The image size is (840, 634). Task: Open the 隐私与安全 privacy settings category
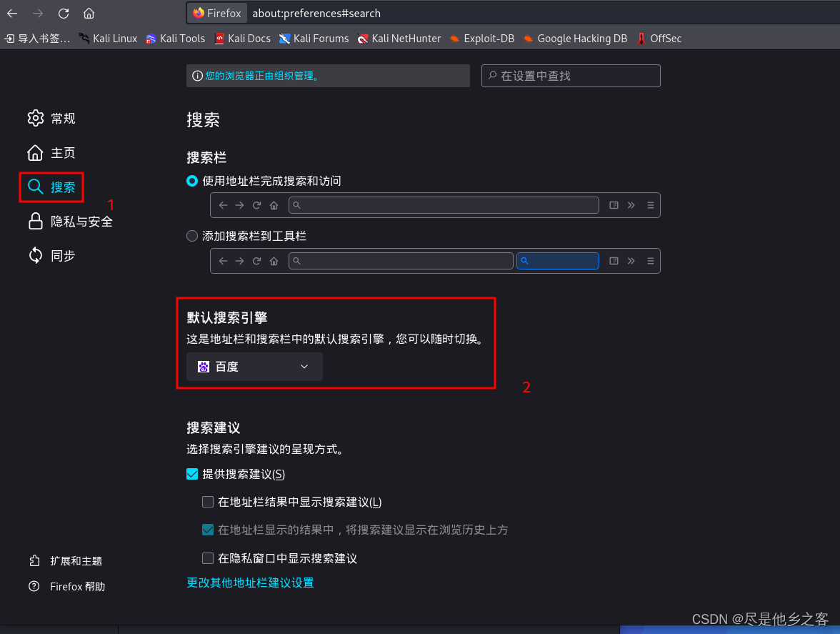click(70, 222)
